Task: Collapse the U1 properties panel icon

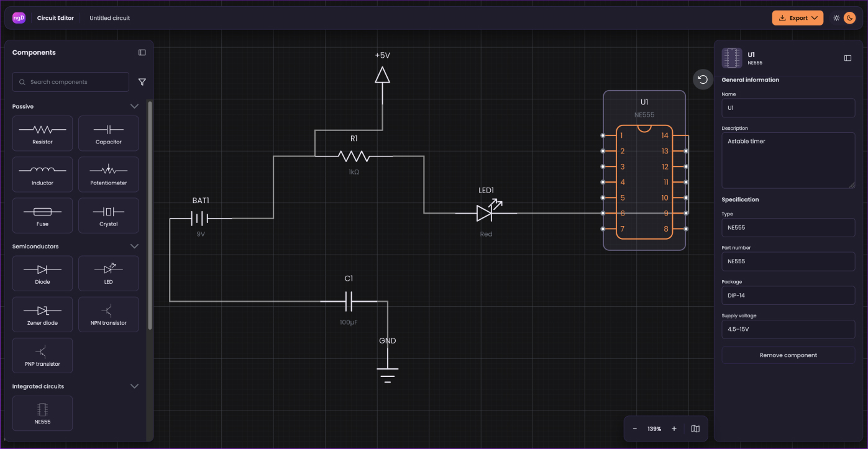Action: tap(847, 58)
